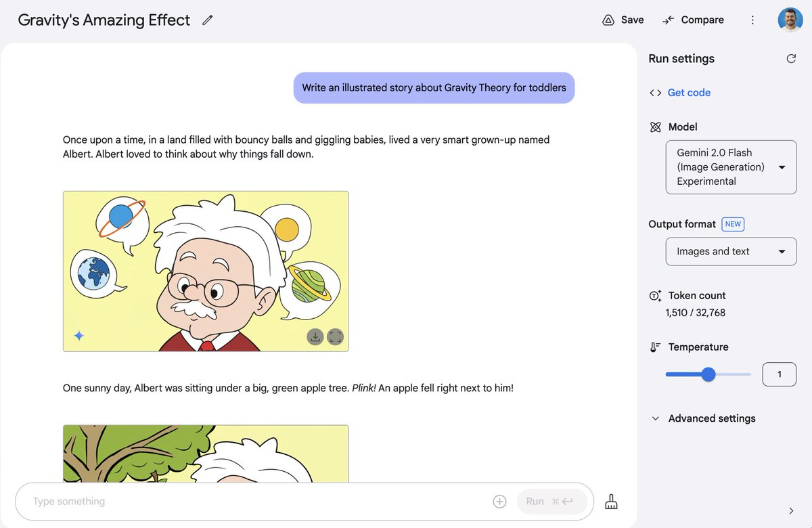Save the prompt to Drive
The height and width of the screenshot is (528, 812).
(623, 20)
